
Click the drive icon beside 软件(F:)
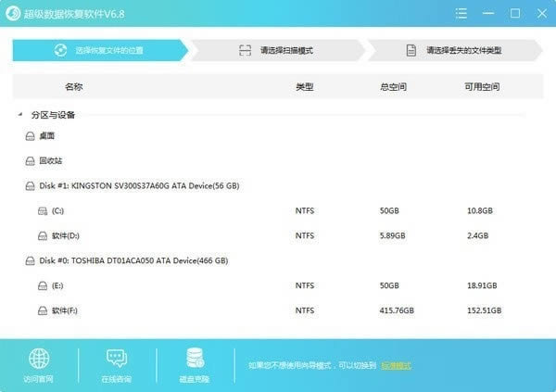[x=43, y=310]
